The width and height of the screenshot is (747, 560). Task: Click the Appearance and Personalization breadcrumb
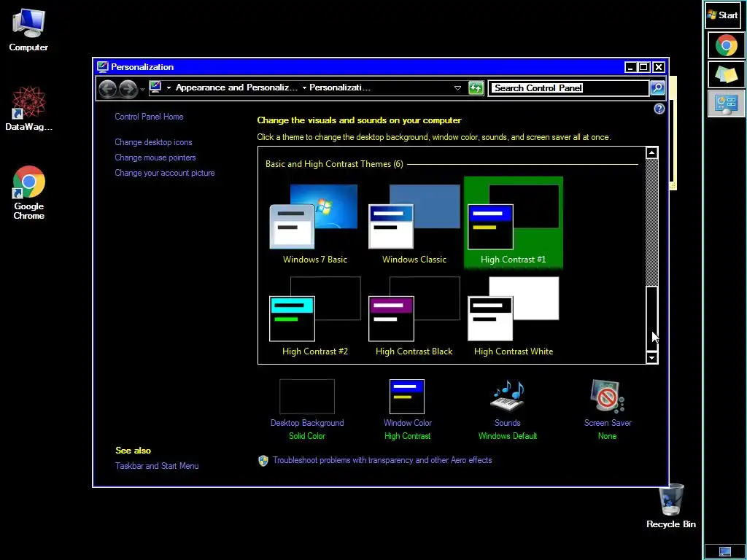(236, 87)
